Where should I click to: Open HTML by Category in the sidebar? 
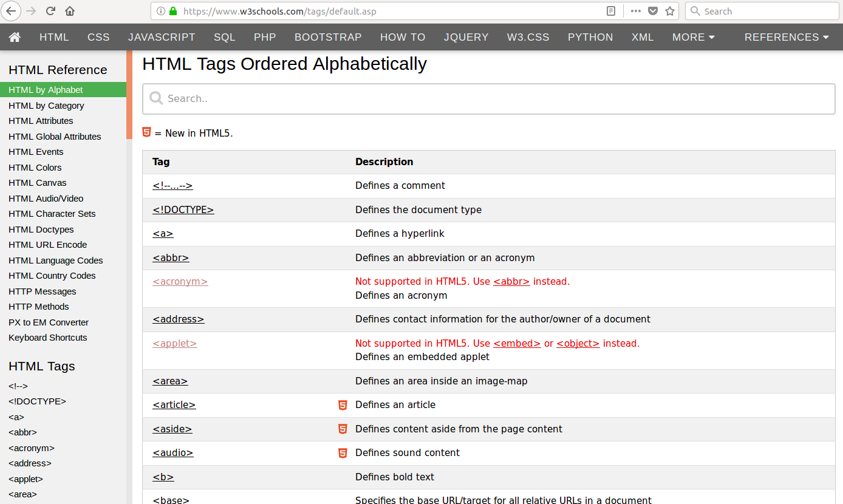click(46, 106)
